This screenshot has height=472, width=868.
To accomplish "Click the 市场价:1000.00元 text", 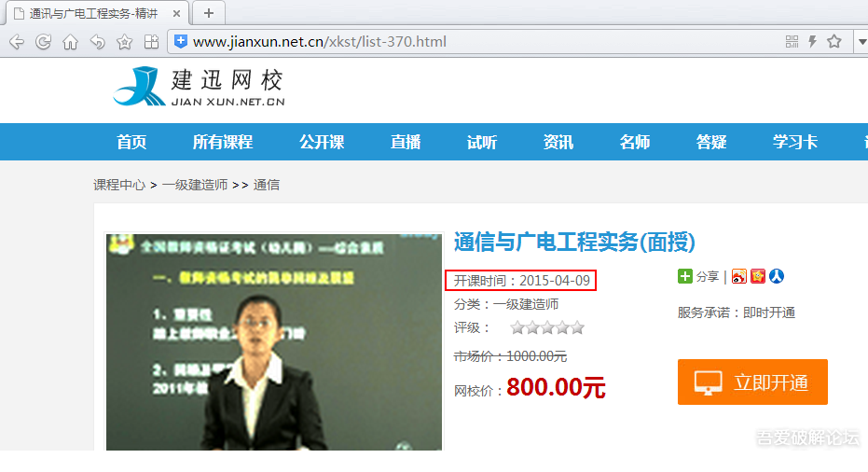I will (x=510, y=356).
